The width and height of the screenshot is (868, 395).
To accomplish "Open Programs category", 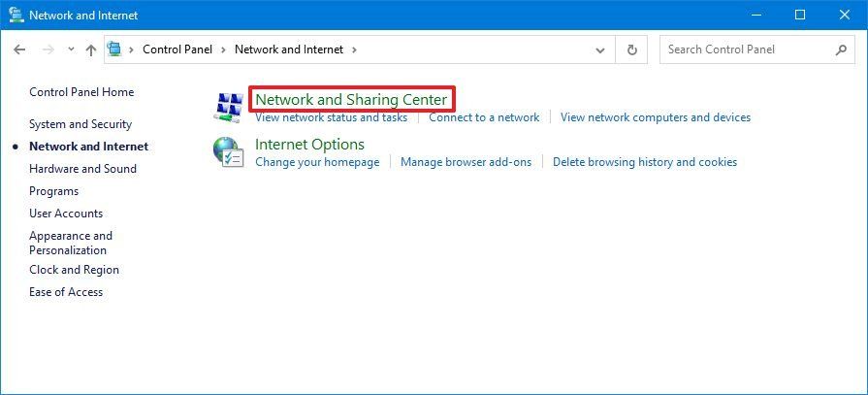I will pyautogui.click(x=53, y=191).
